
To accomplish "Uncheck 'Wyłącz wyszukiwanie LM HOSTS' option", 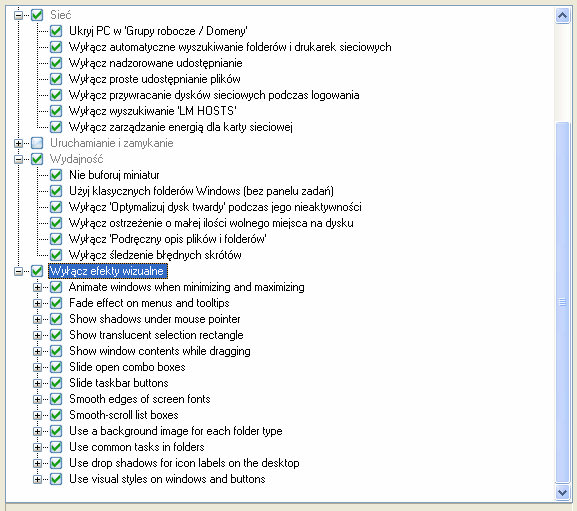I will coord(56,111).
